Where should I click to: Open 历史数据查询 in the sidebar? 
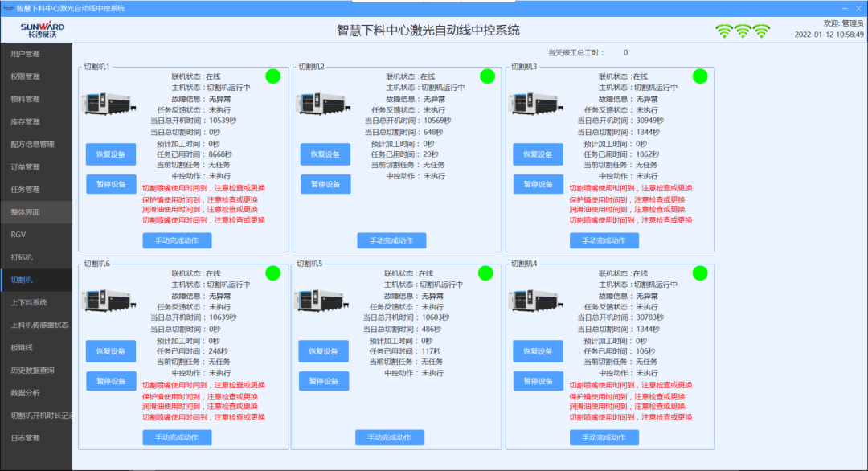36,371
